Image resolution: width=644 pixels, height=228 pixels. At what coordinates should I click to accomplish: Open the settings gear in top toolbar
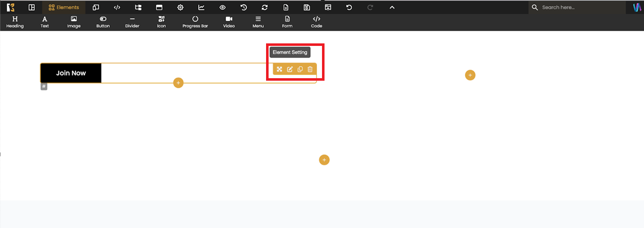pyautogui.click(x=180, y=8)
